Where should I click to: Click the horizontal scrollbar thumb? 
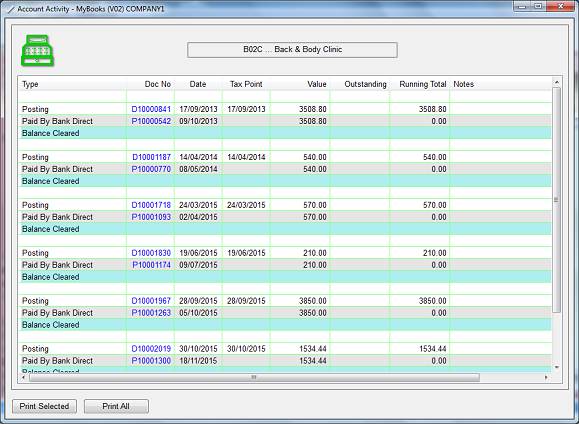point(254,377)
